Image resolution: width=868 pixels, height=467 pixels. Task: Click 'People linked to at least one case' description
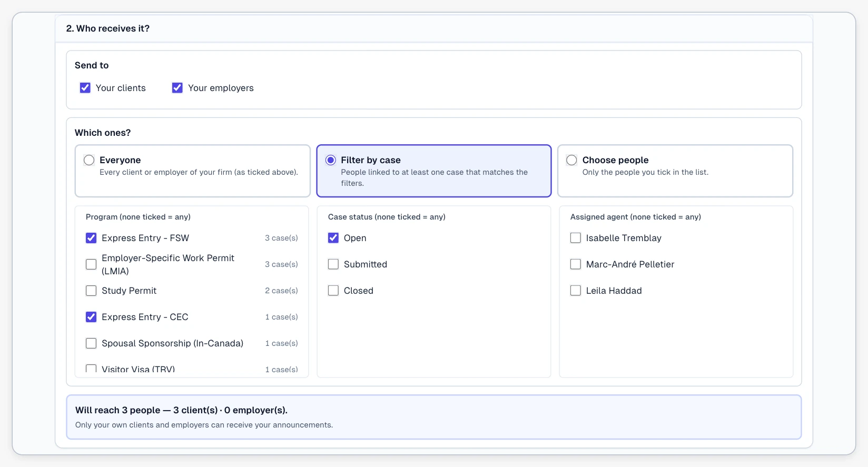[x=434, y=177]
